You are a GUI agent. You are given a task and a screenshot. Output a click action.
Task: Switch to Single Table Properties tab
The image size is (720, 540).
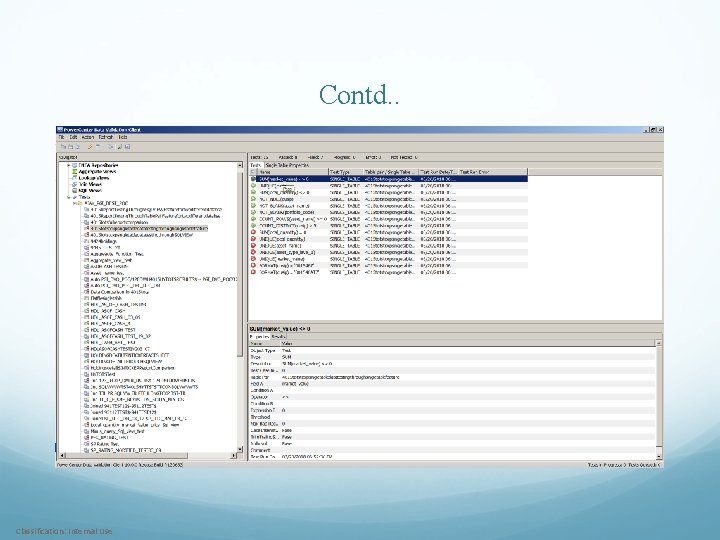click(x=287, y=165)
